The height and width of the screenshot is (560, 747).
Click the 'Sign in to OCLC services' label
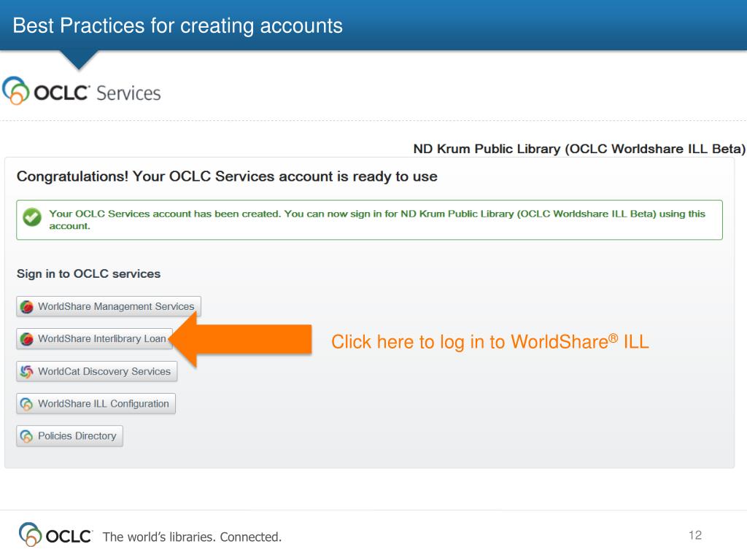tap(88, 274)
